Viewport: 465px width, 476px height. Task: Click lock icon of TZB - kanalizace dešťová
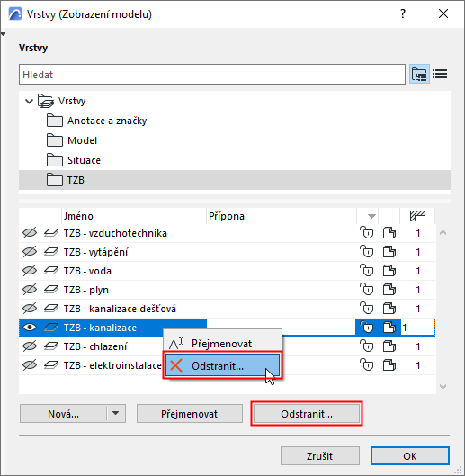point(367,309)
